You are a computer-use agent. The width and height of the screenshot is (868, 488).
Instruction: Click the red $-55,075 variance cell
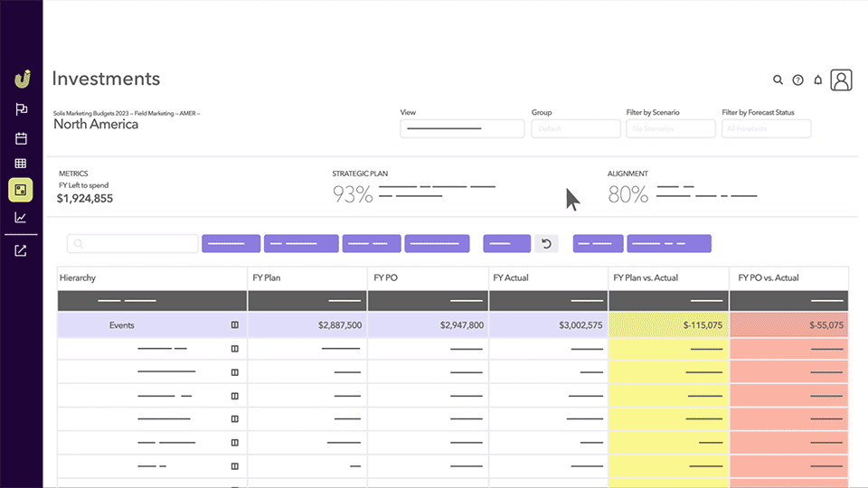pyautogui.click(x=788, y=324)
